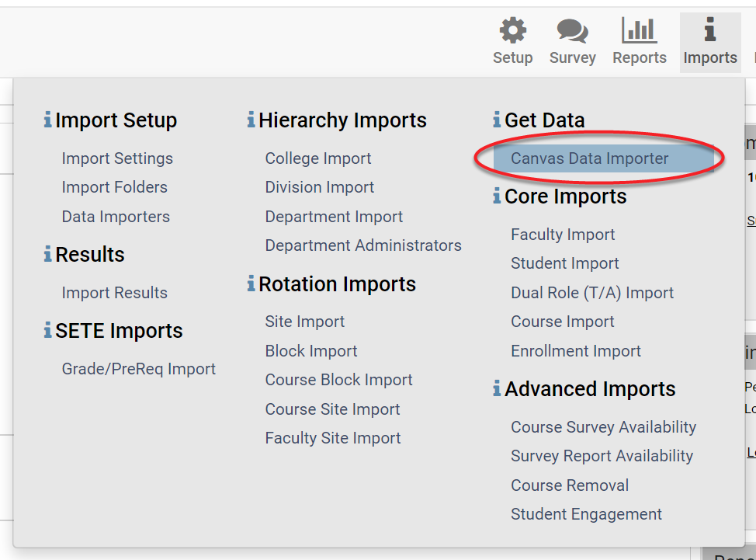Click info icon beside Advanced Imports
This screenshot has width=756, height=560.
click(x=497, y=389)
